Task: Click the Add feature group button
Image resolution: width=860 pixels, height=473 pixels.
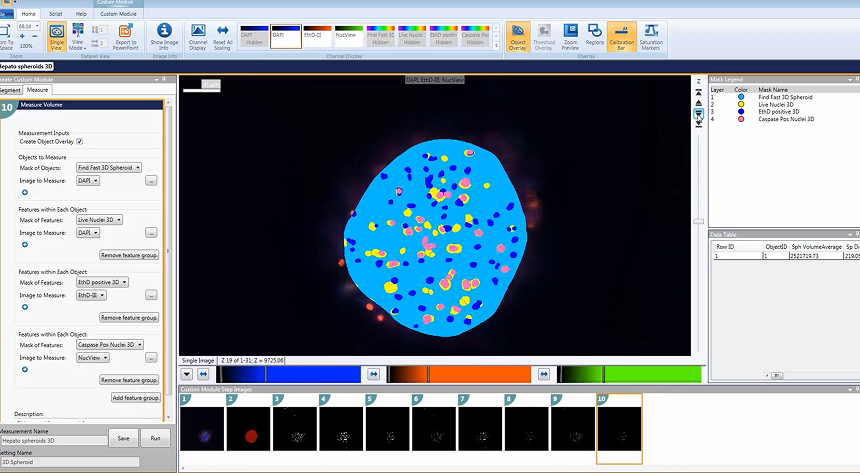Action: click(x=136, y=398)
